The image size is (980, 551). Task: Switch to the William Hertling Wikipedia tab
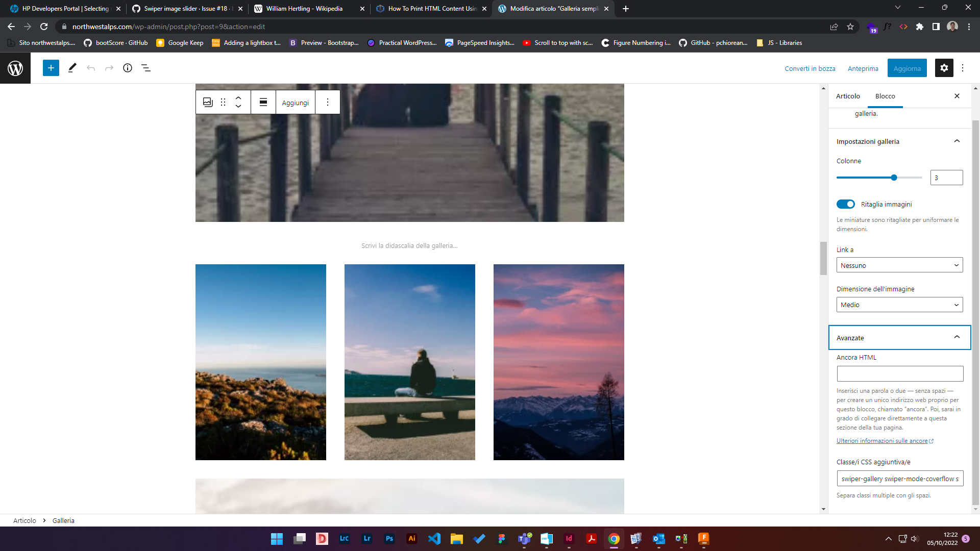tap(300, 9)
